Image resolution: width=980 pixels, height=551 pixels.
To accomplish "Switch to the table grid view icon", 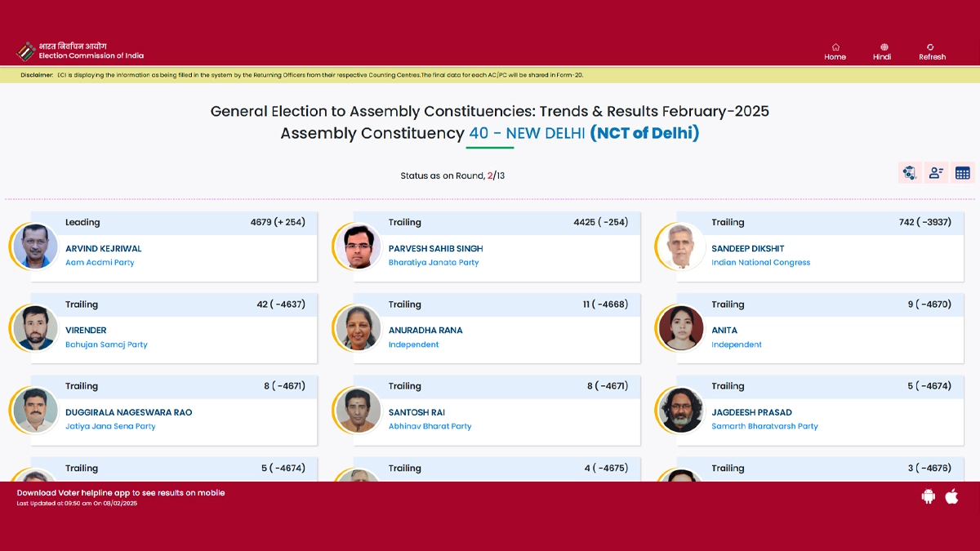I will pos(963,173).
